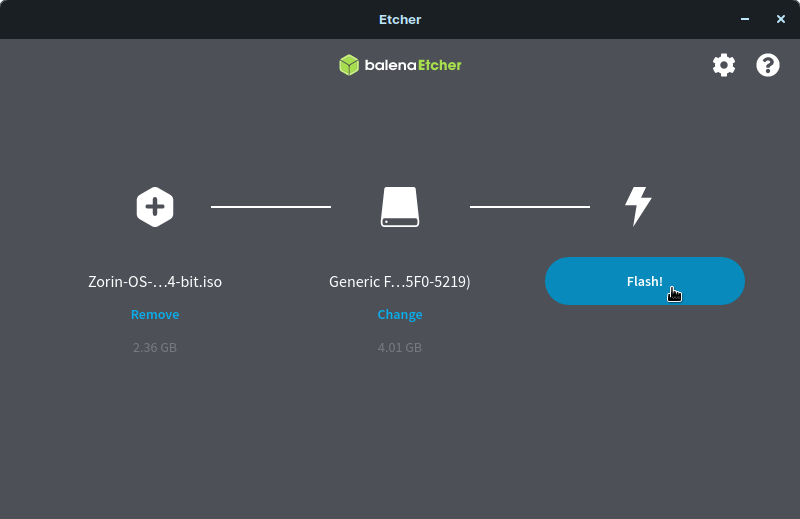Change the selected target drive
The image size is (800, 519).
pyautogui.click(x=400, y=314)
